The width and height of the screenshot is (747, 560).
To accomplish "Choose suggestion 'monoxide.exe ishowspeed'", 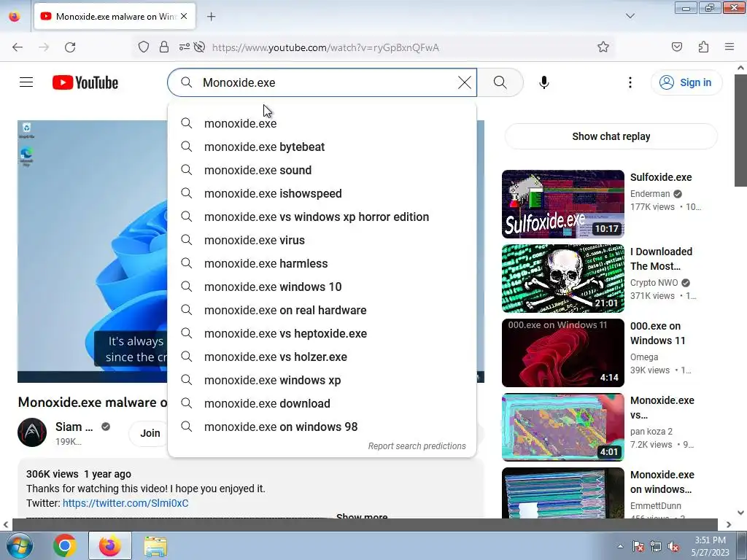I will tap(322, 193).
